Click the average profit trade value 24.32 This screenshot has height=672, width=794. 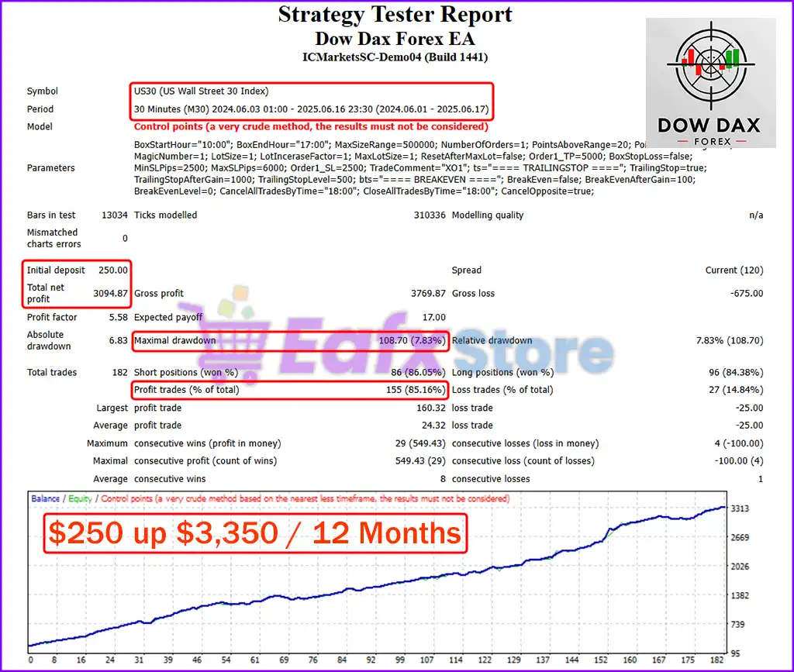[433, 426]
